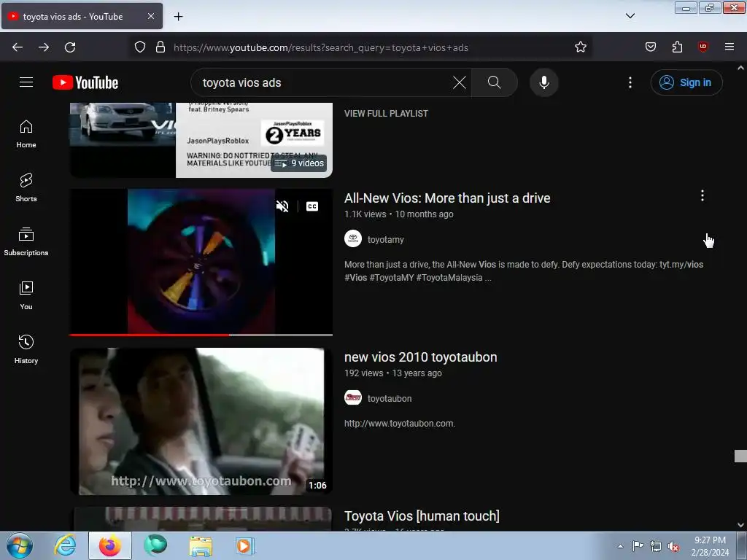Click the Firefox address bar URL
The height and width of the screenshot is (560, 747).
tap(321, 47)
